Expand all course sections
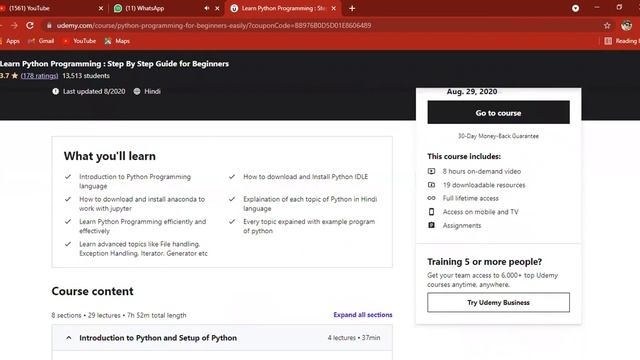This screenshot has width=640, height=360. coord(362,315)
